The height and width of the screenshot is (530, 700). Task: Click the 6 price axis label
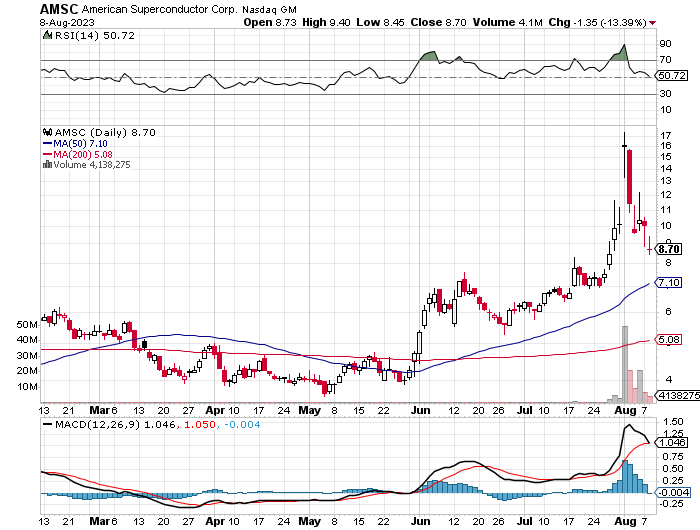coord(668,312)
